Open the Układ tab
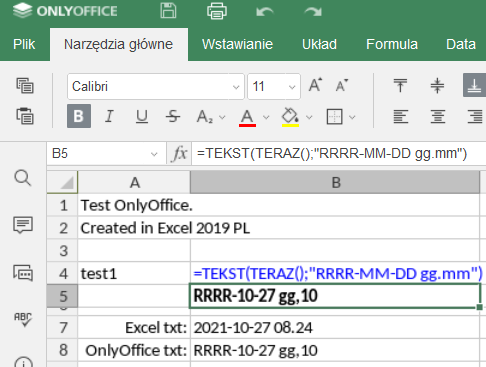486x367 pixels. tap(319, 44)
